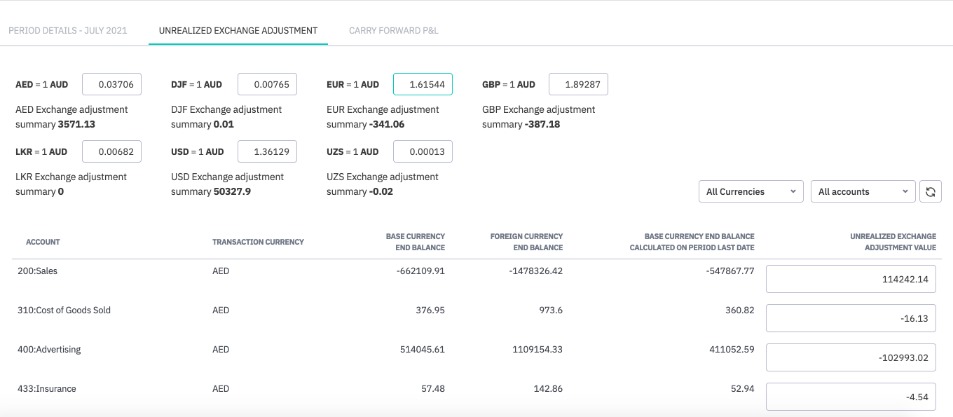Click the refresh icon next to account filter

(x=932, y=192)
